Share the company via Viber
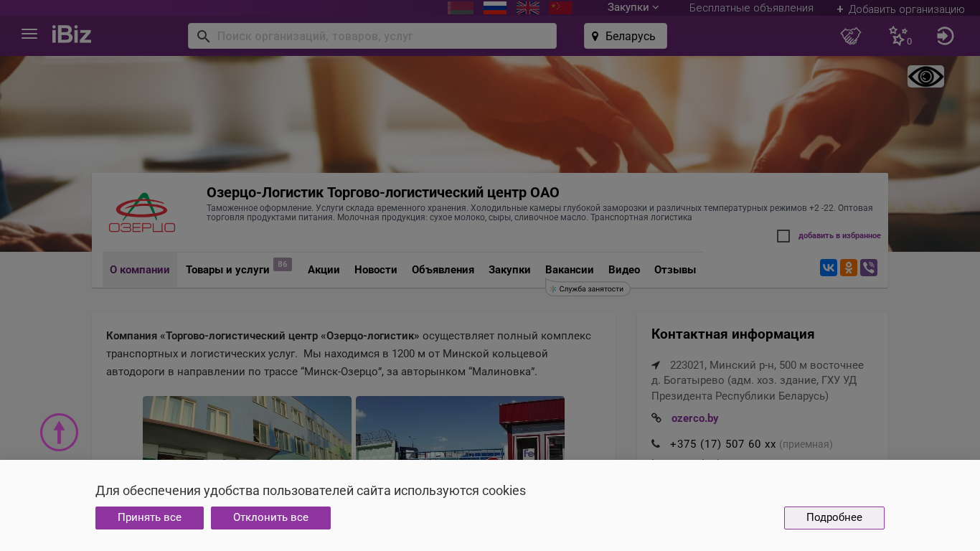This screenshot has width=980, height=551. click(x=869, y=268)
